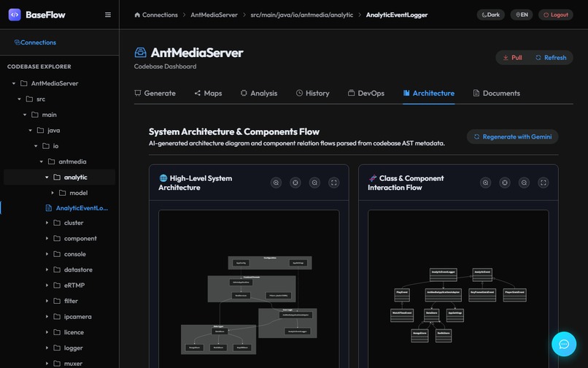Zoom out Class & Component Interaction Flow
Image resolution: width=588 pixels, height=368 pixels.
[524, 183]
